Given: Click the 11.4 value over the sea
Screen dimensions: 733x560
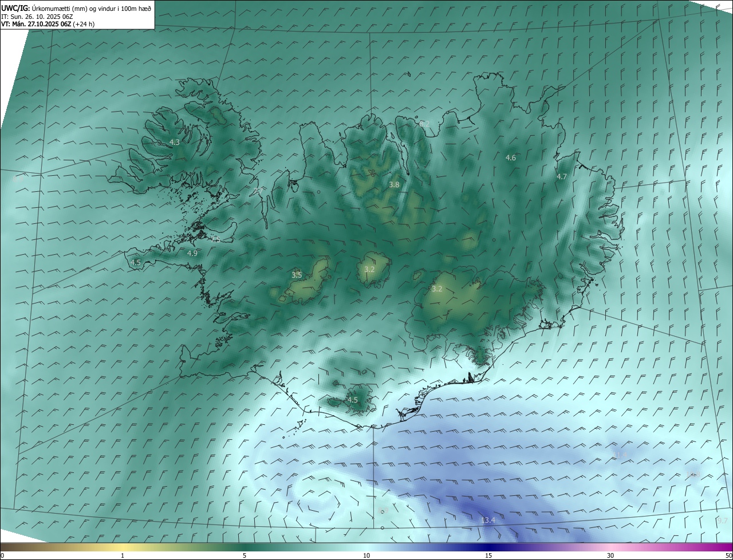Looking at the screenshot, I should [x=620, y=455].
